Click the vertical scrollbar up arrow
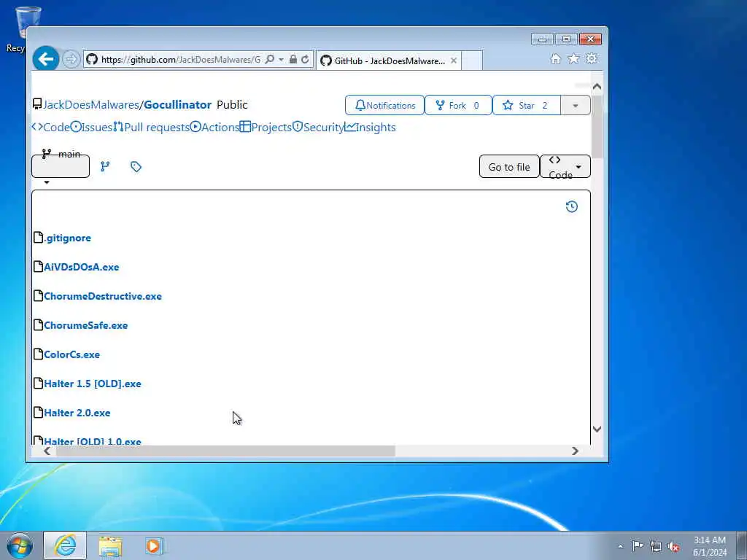The width and height of the screenshot is (747, 560). (x=597, y=87)
